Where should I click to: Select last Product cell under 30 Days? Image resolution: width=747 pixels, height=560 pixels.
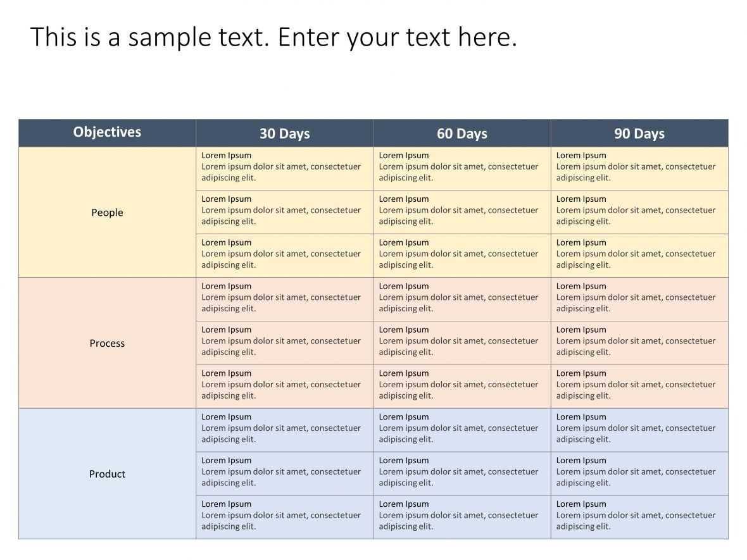(284, 517)
